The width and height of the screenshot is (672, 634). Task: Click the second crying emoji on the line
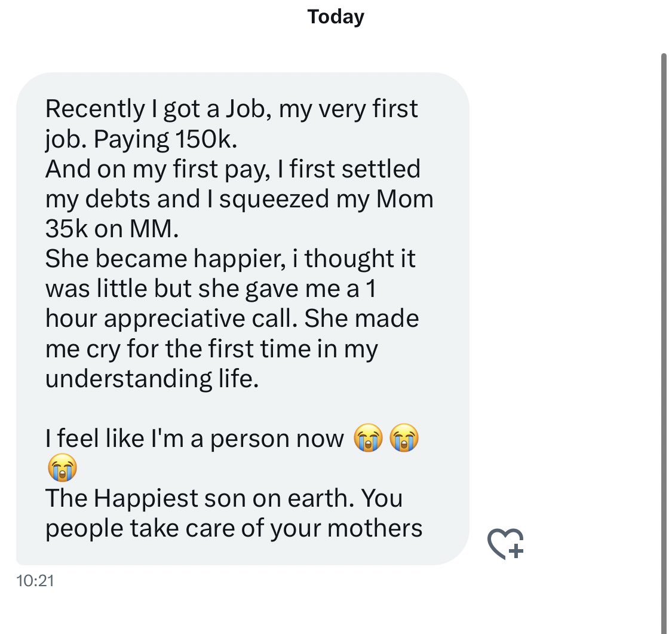pos(404,437)
